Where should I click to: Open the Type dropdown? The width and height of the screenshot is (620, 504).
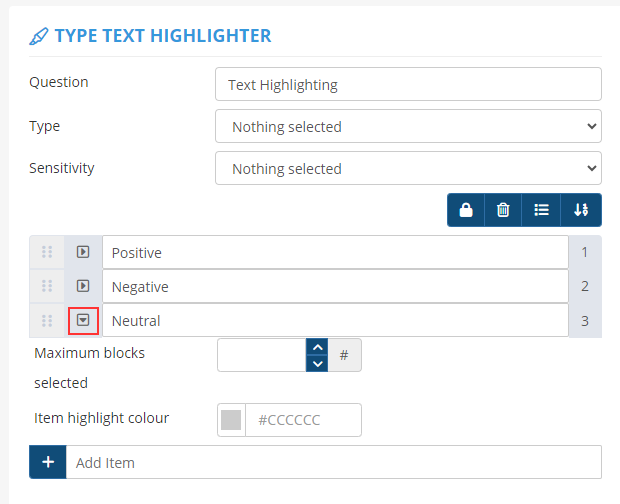point(408,127)
